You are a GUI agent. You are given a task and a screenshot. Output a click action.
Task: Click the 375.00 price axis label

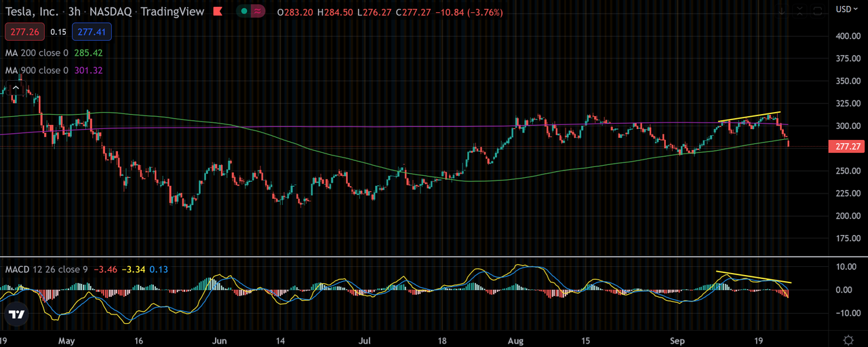[x=848, y=58]
